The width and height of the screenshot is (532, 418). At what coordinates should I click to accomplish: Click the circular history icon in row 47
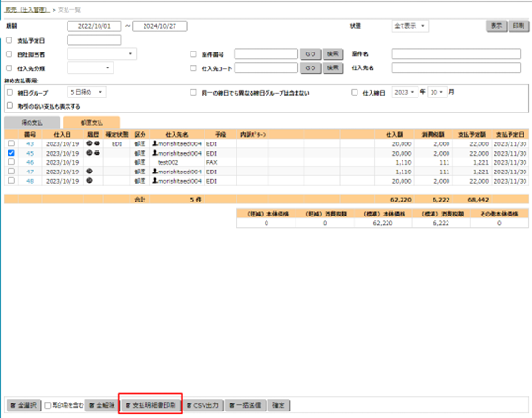[89, 172]
